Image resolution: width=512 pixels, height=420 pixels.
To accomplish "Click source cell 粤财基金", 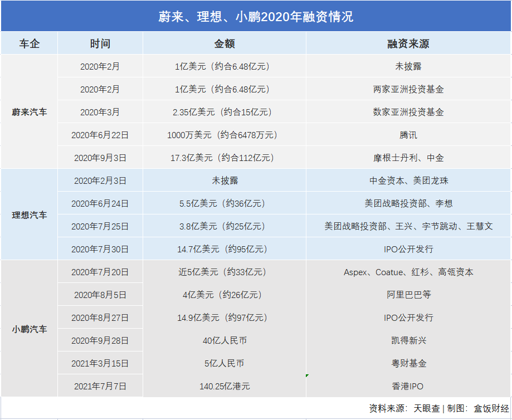I will (408, 363).
